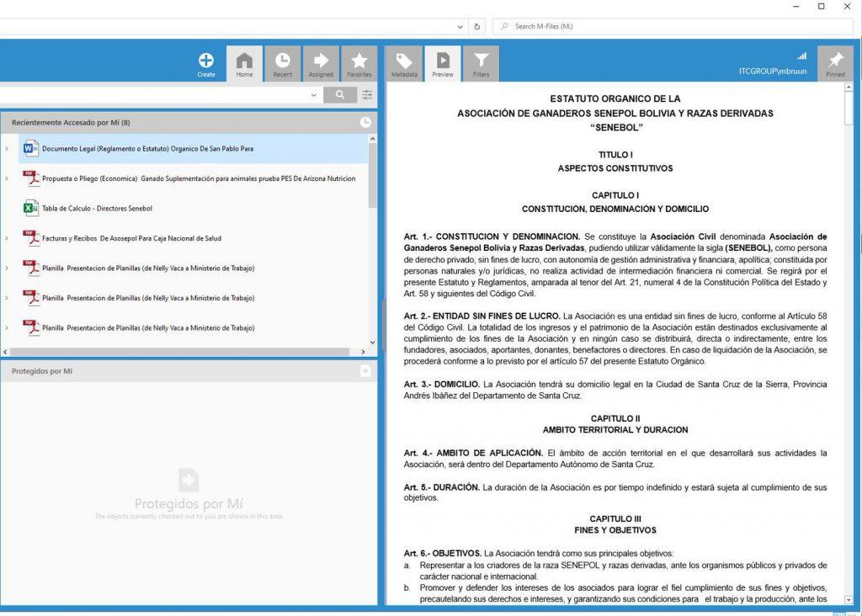Expand the Documento Legal Word document
This screenshot has height=616, width=862.
pyautogui.click(x=7, y=149)
